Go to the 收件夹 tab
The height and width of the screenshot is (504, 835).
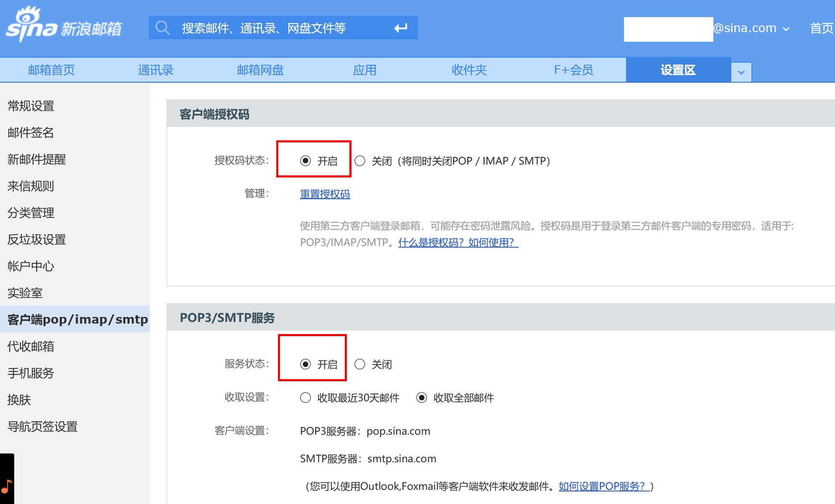[469, 70]
